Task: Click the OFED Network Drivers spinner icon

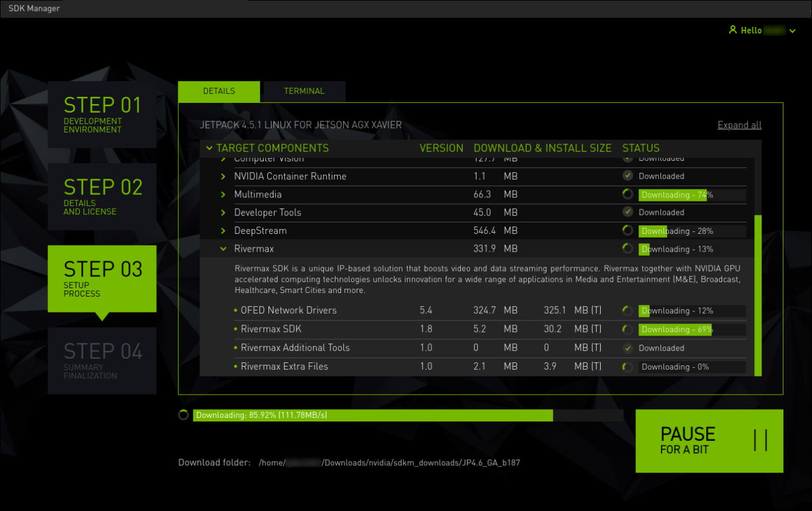Action: click(628, 311)
